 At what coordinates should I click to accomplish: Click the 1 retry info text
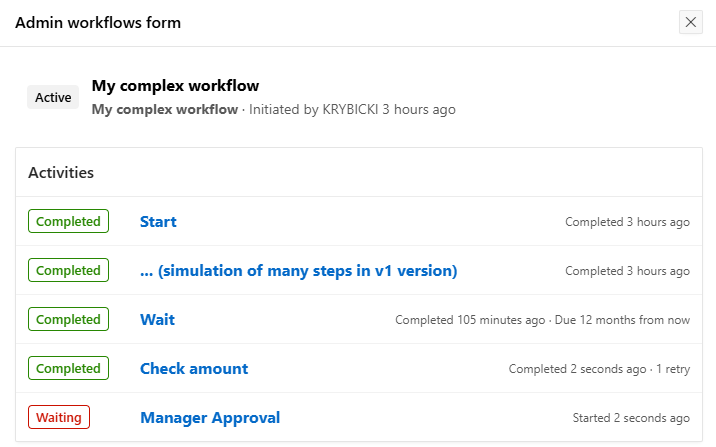click(673, 369)
